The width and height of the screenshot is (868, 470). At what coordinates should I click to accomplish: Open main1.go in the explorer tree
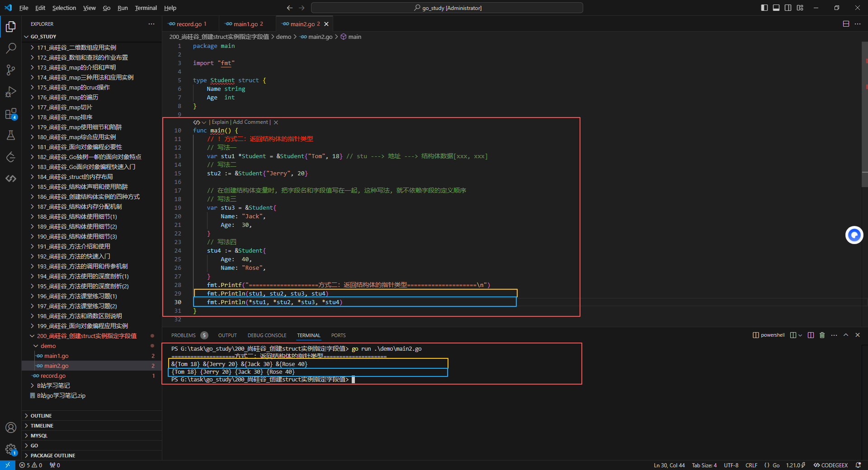click(x=92, y=356)
